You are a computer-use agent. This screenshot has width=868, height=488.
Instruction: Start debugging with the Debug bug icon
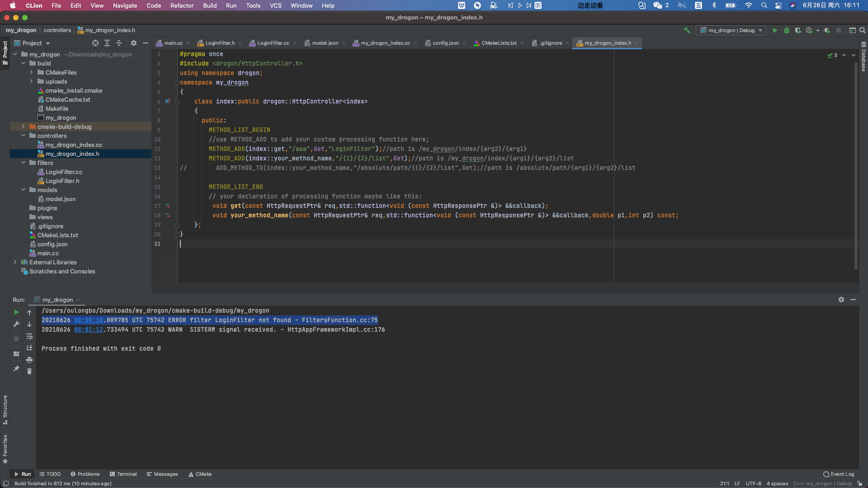[x=787, y=30]
